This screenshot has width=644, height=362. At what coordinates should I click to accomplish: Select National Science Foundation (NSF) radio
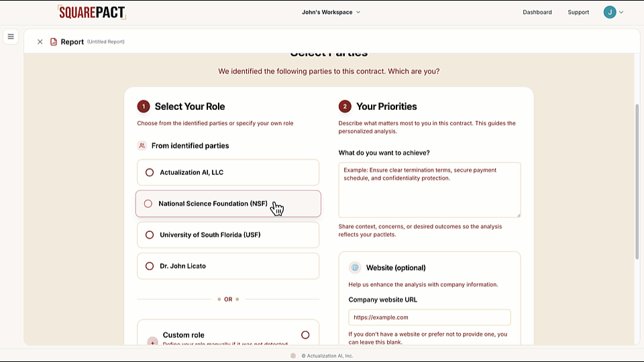tap(148, 204)
